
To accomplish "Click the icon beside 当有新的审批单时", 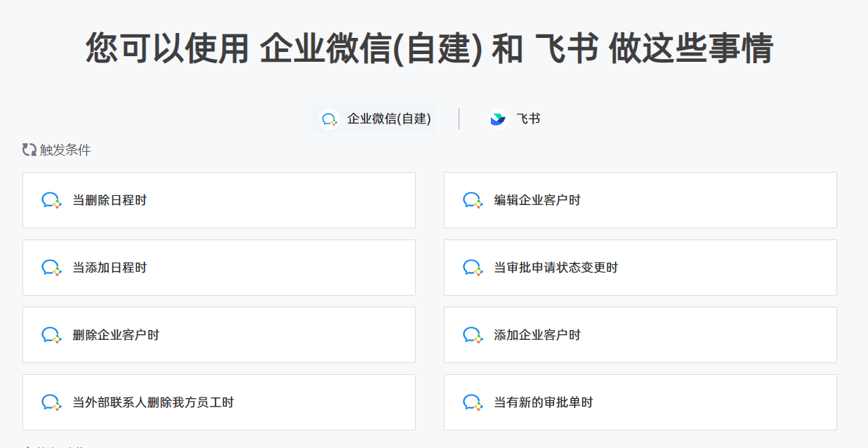I will click(473, 403).
